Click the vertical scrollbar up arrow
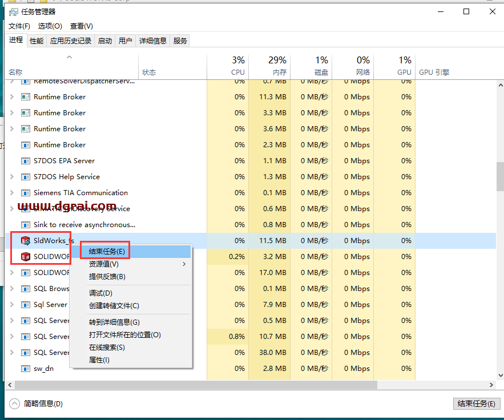The image size is (504, 420). [x=501, y=85]
